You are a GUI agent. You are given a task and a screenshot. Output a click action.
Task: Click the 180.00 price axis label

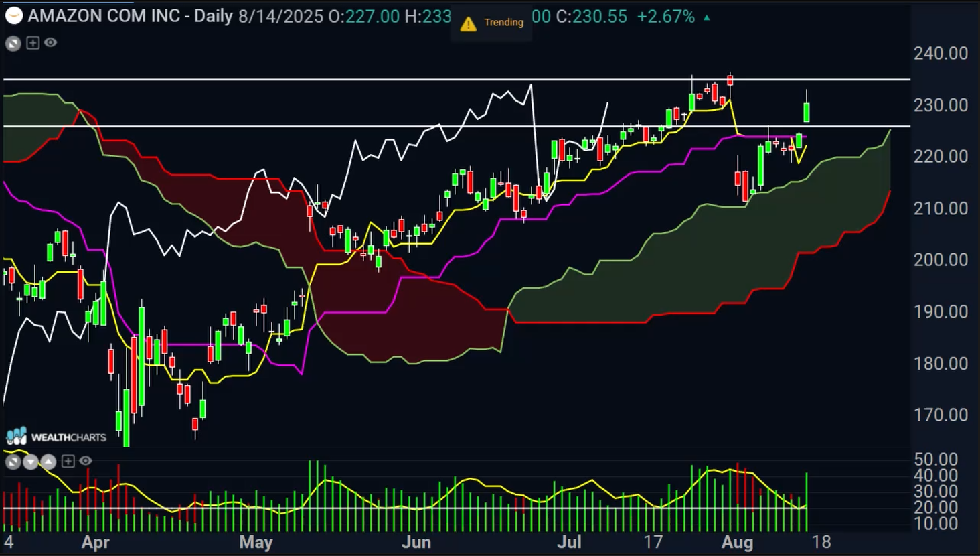click(941, 363)
